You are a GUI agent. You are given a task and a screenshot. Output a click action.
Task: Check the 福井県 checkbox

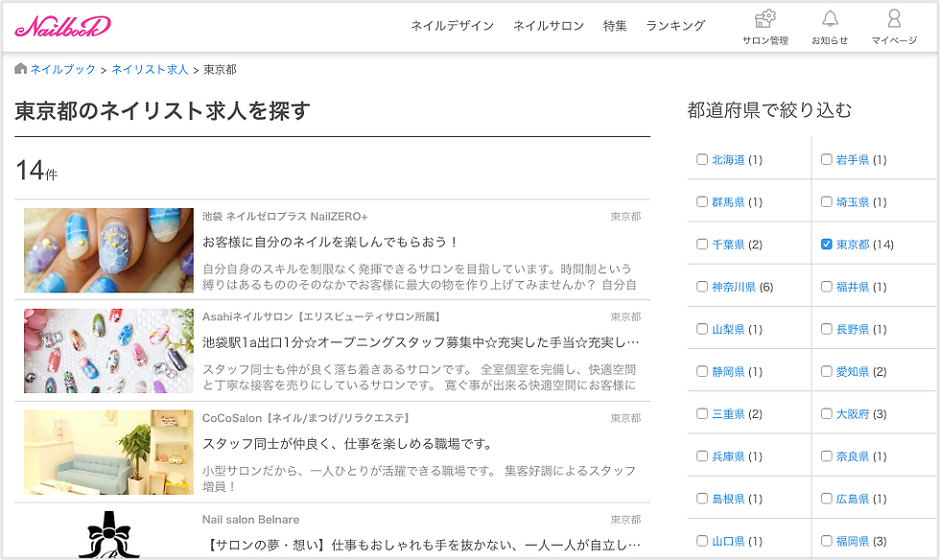tap(826, 287)
